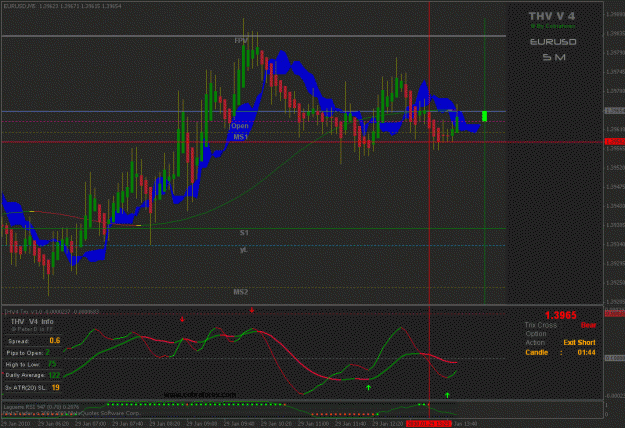This screenshot has width=625, height=428.
Task: Click the 29 Jan 07:00 time label
Action: 89,424
